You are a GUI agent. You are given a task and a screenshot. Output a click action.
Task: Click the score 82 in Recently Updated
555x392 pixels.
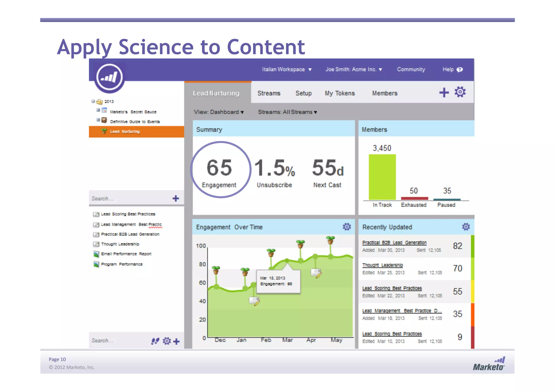[x=457, y=246]
